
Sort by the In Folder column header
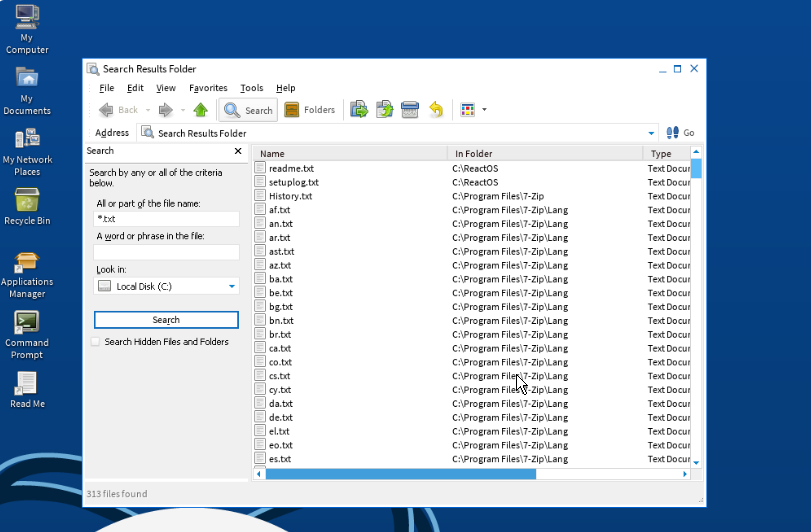coord(545,154)
